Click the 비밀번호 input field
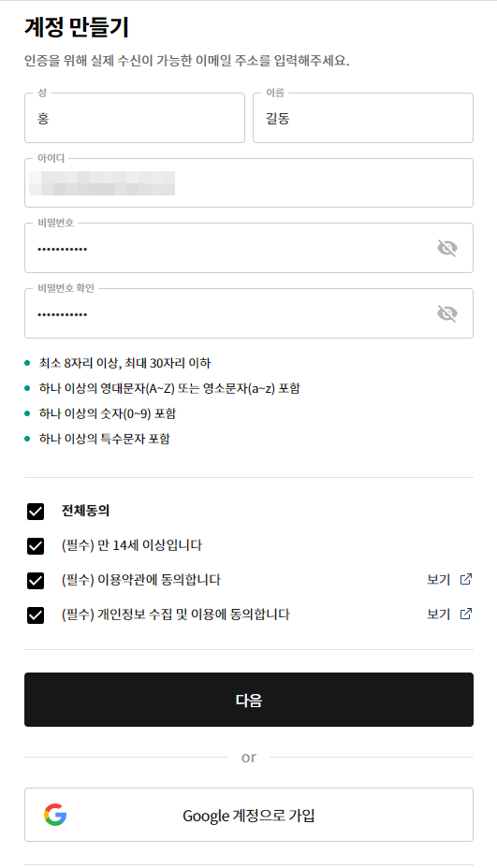The image size is (497, 868). tap(249, 248)
